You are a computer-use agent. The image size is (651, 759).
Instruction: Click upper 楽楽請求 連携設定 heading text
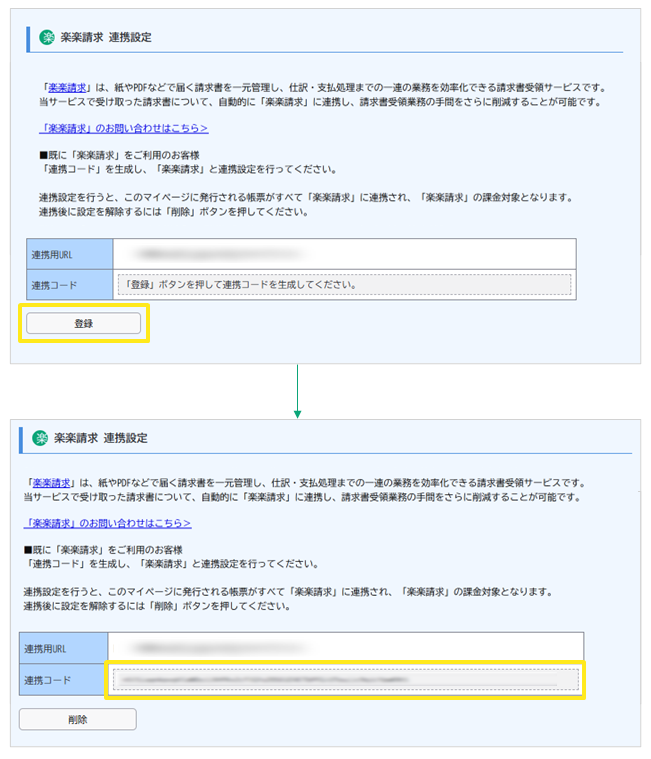(x=106, y=37)
